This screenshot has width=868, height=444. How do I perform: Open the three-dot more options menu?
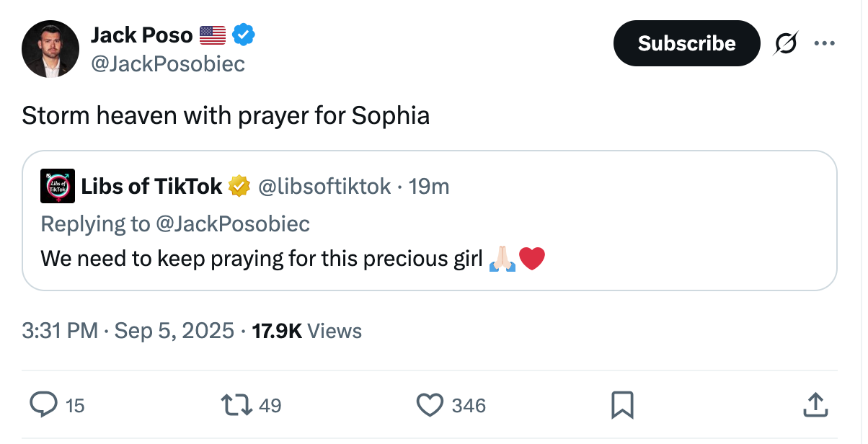coord(823,44)
